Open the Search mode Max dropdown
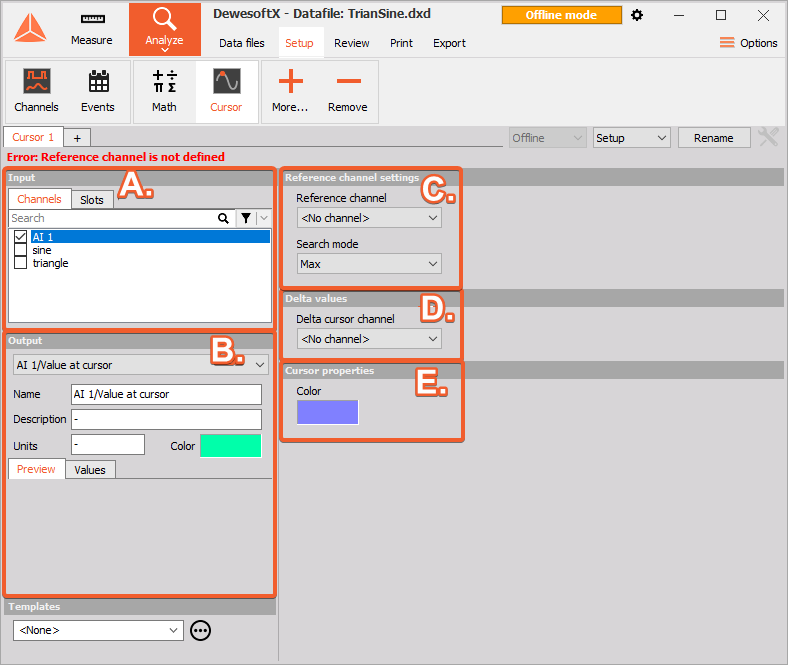788x665 pixels. coord(369,264)
